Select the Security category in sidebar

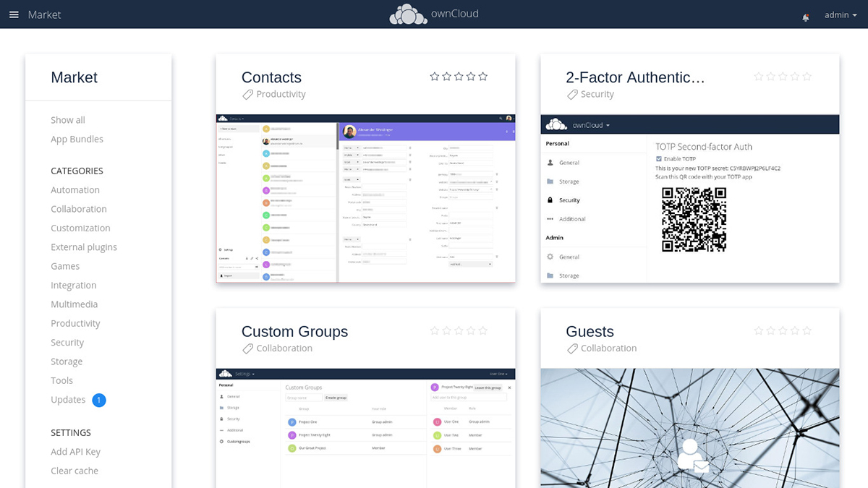tap(67, 342)
